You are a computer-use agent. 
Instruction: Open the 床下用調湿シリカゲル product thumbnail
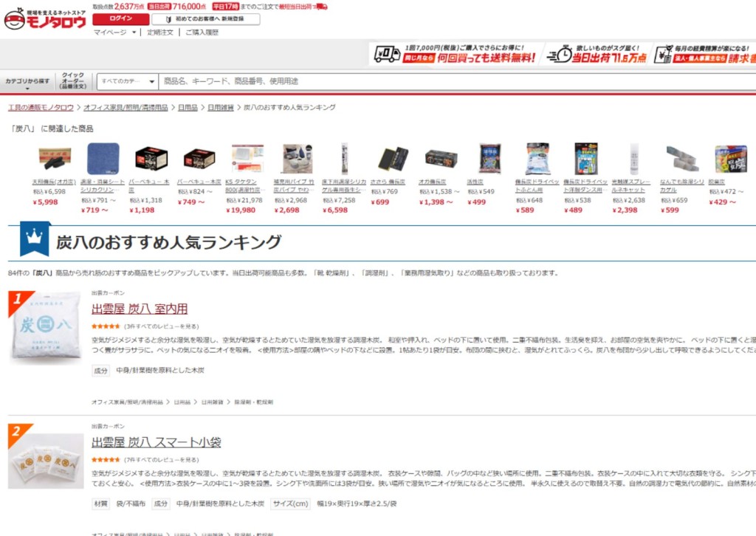click(x=344, y=159)
